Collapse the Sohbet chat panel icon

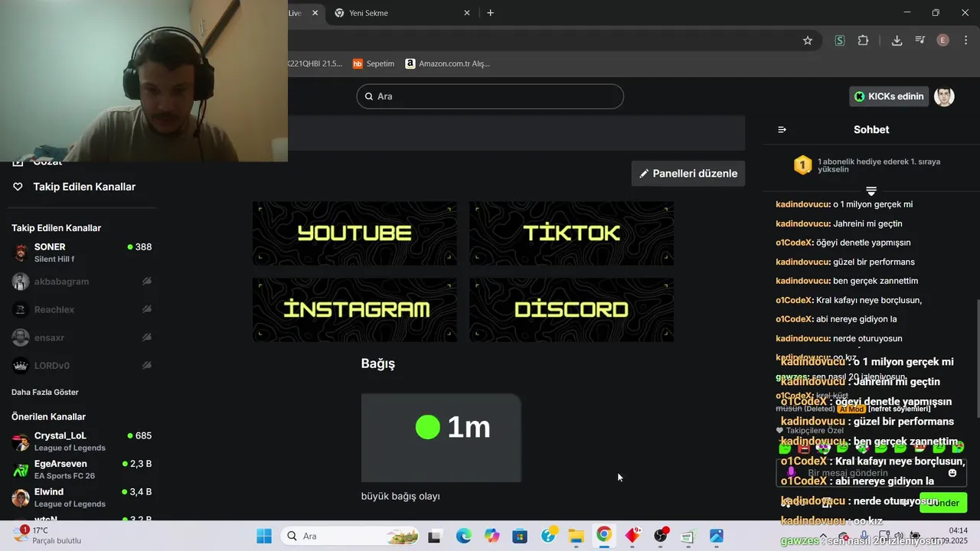click(782, 129)
